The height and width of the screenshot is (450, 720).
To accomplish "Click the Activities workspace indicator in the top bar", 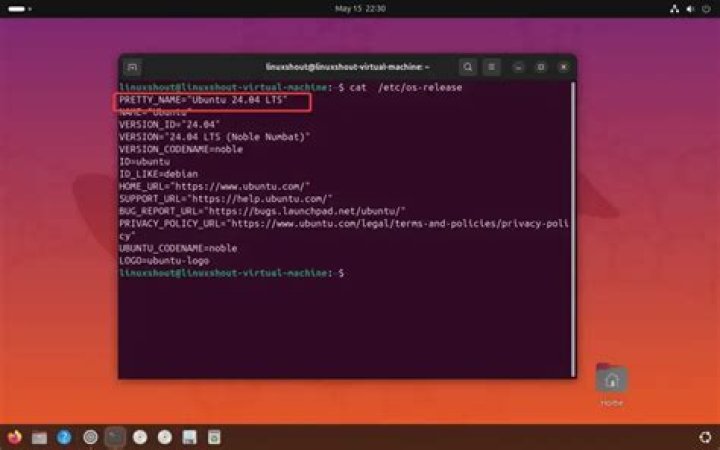I will (x=19, y=9).
